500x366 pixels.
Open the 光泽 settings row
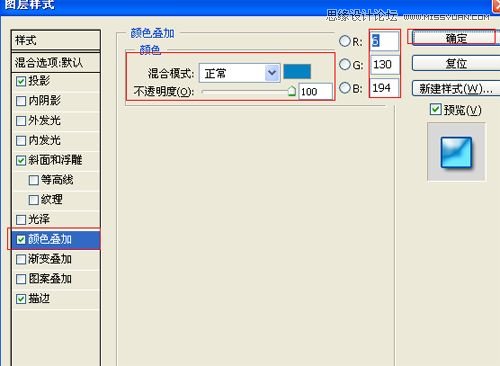pos(56,220)
